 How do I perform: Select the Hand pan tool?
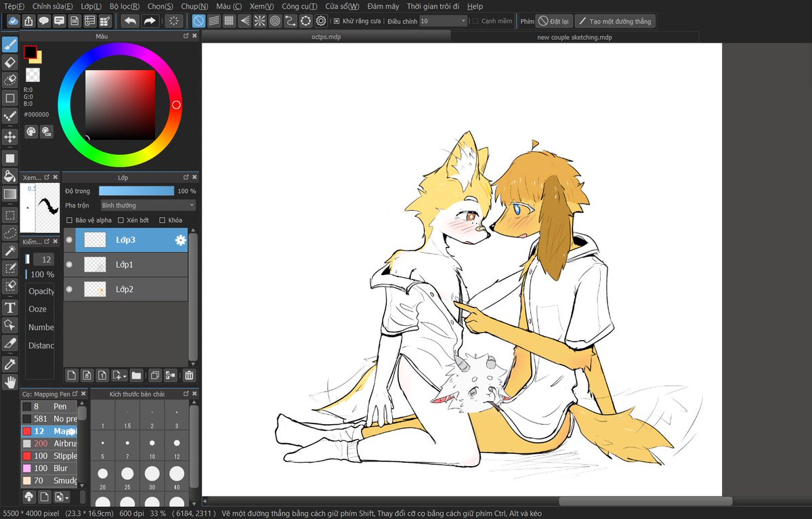click(10, 382)
